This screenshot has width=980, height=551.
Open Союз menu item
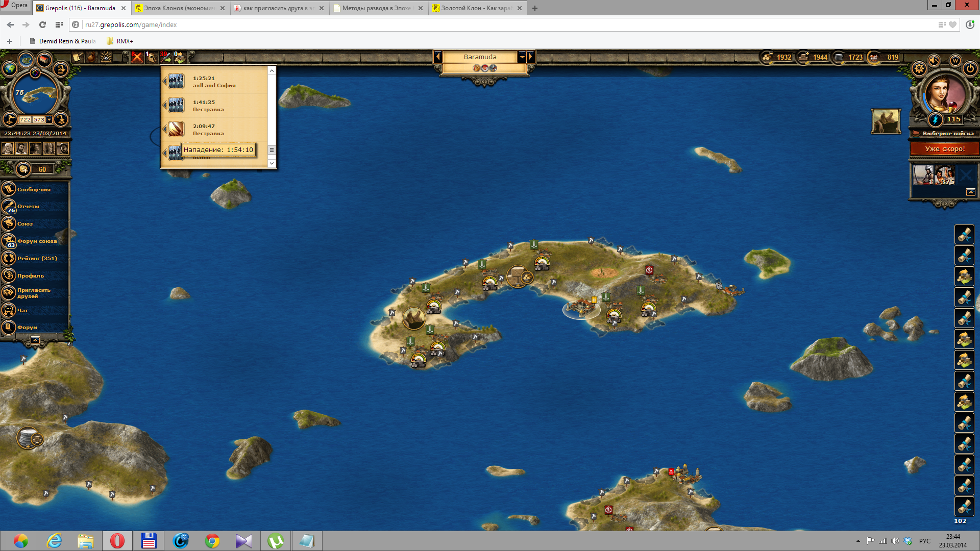pyautogui.click(x=34, y=223)
